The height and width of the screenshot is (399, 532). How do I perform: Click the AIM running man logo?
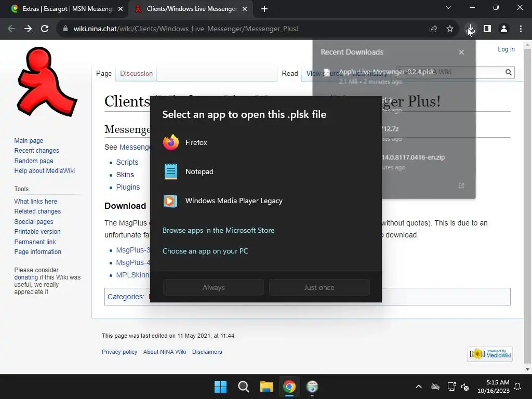[47, 83]
